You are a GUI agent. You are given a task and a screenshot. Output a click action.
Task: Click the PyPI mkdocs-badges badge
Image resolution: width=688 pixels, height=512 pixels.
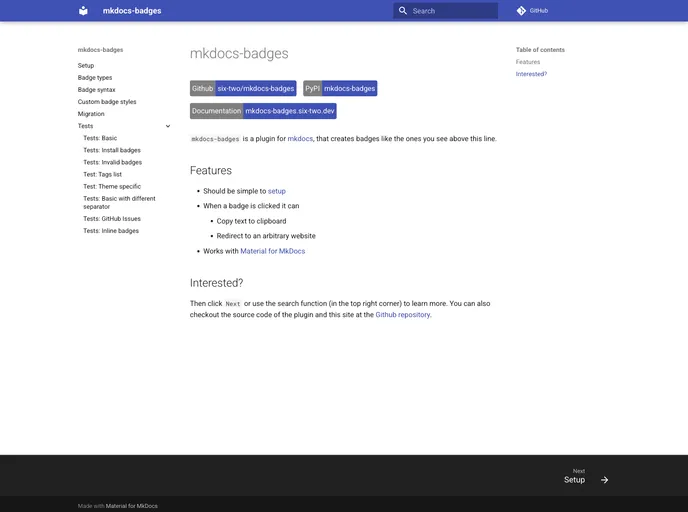click(340, 88)
